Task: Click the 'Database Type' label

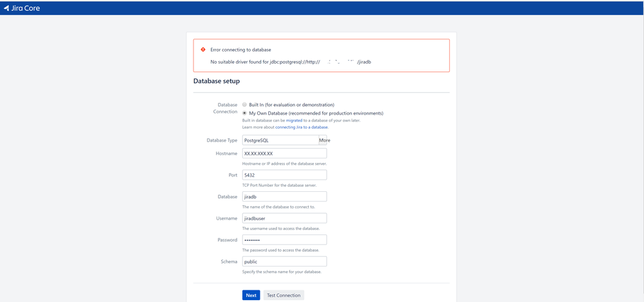Action: [222, 140]
